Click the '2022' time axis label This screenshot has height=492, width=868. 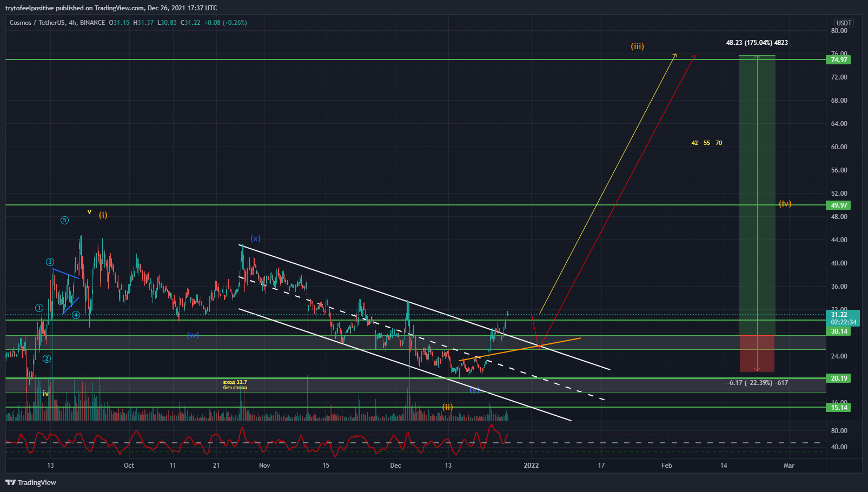point(532,466)
